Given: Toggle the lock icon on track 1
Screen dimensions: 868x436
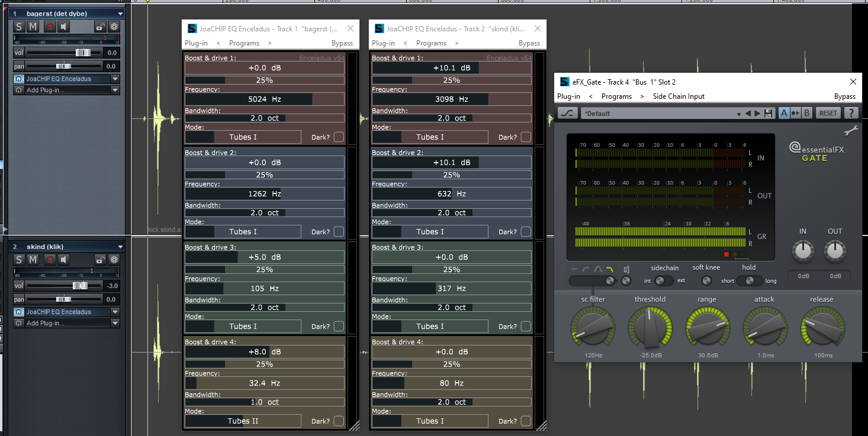Looking at the screenshot, I should (x=100, y=27).
